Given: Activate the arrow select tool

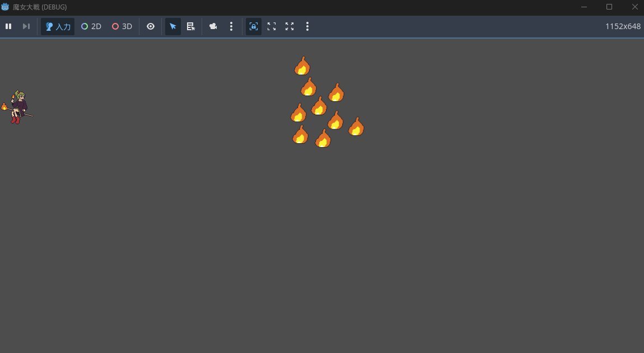Looking at the screenshot, I should point(173,26).
